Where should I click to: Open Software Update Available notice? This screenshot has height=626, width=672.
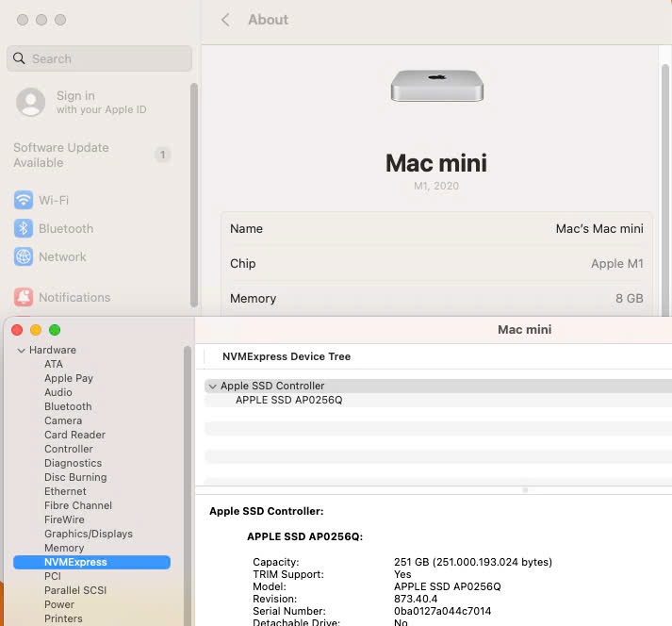pos(61,155)
